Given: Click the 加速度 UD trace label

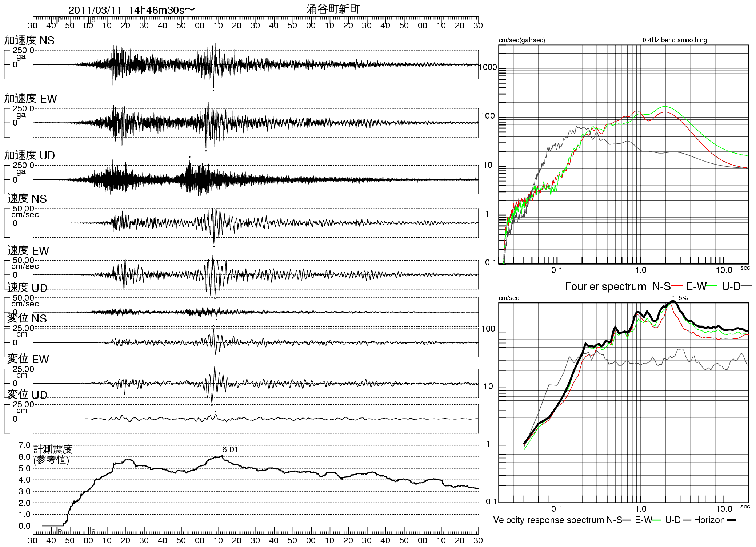Looking at the screenshot, I should pyautogui.click(x=29, y=155).
